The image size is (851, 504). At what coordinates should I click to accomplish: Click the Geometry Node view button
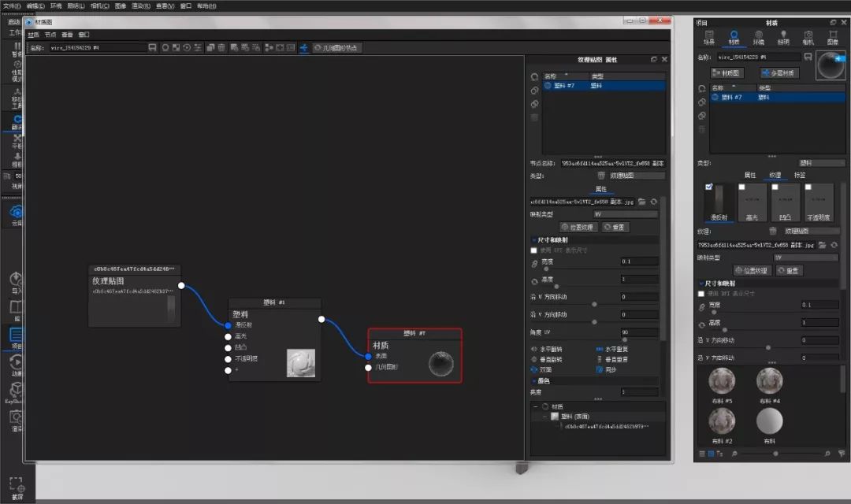tap(336, 48)
